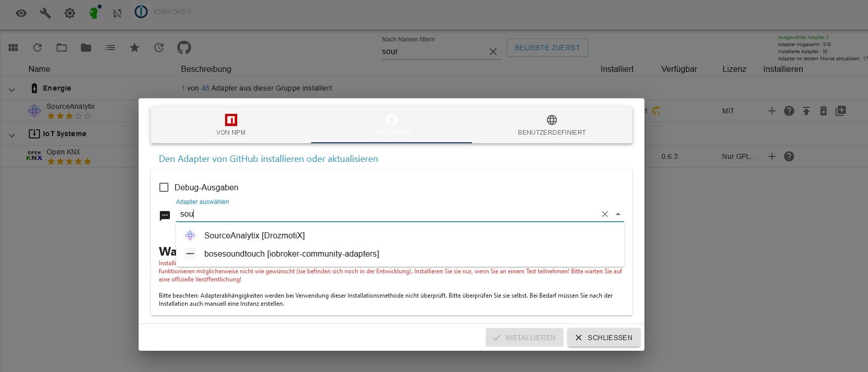Click the Beschreibung column header
The width and height of the screenshot is (868, 372).
coord(206,69)
